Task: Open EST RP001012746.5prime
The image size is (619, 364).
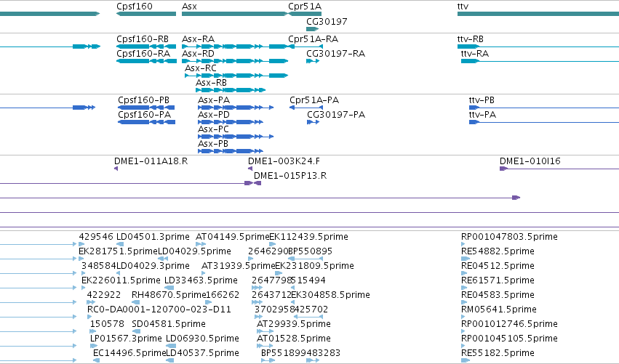Action: 509,324
